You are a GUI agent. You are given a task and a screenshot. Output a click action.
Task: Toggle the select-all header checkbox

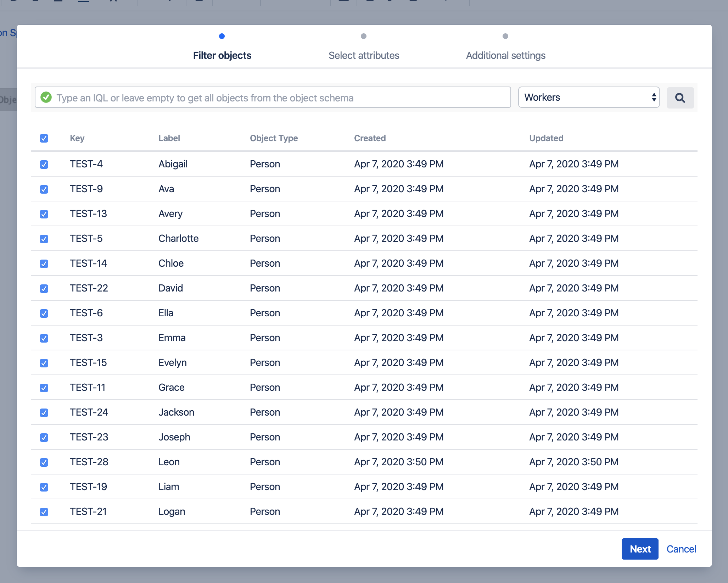click(44, 138)
